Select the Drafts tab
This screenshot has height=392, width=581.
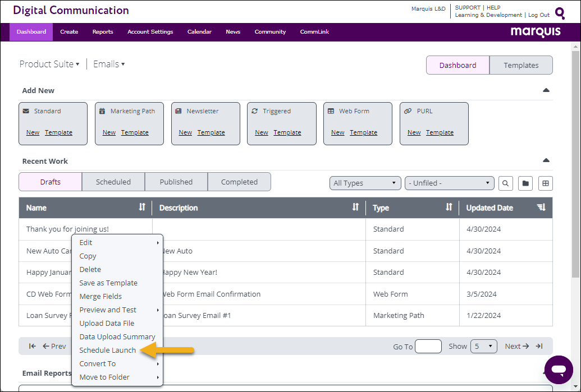coord(51,182)
